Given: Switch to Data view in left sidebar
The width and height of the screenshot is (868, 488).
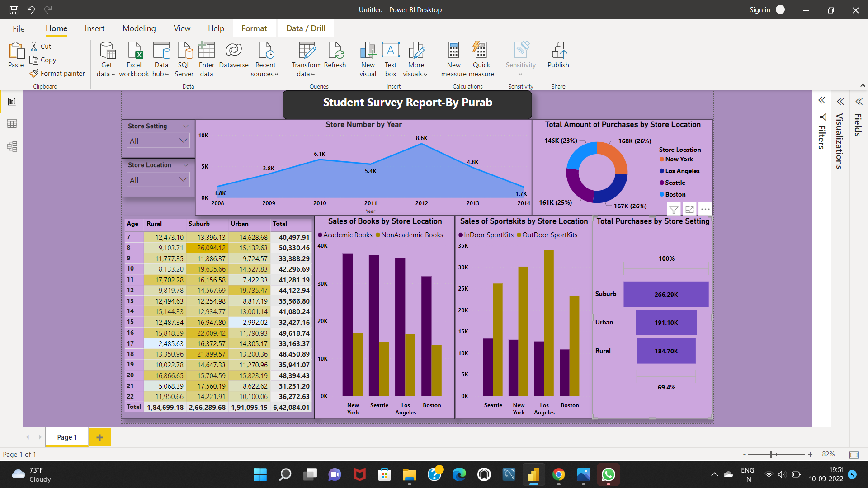Looking at the screenshot, I should 12,123.
